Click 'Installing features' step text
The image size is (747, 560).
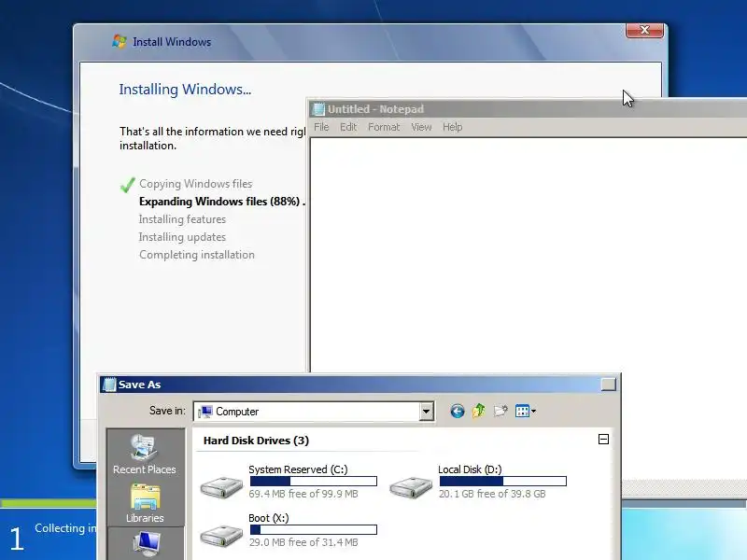click(x=182, y=219)
